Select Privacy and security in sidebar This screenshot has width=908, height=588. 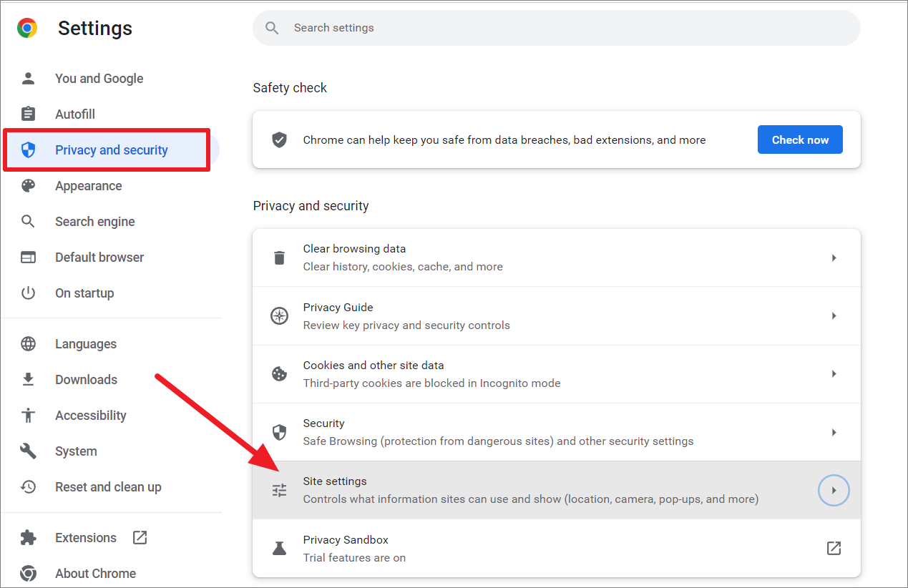[112, 150]
